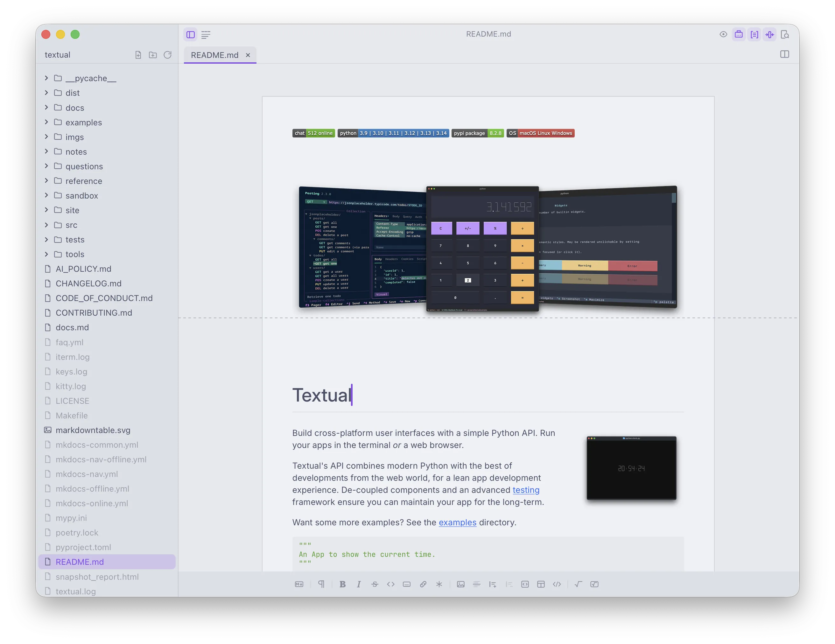Insert an image from the toolbar
The width and height of the screenshot is (835, 644).
[461, 584]
